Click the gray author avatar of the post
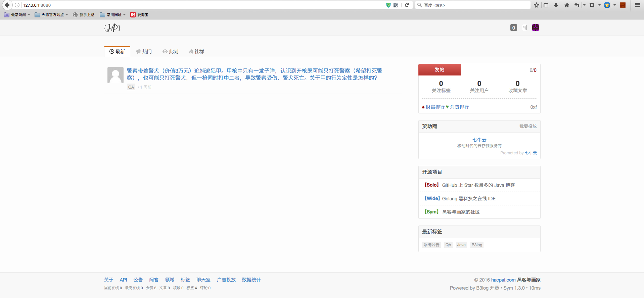This screenshot has width=644, height=298. [x=116, y=75]
